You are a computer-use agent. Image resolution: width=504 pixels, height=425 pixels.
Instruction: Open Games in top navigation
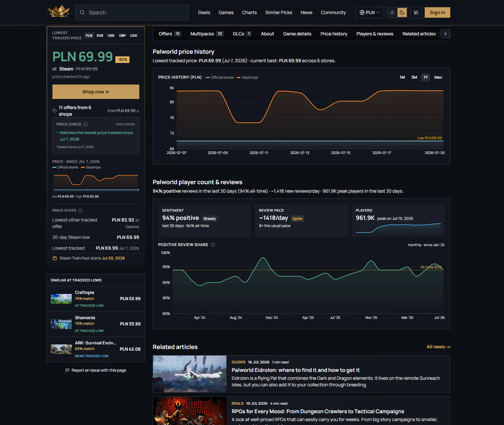226,12
